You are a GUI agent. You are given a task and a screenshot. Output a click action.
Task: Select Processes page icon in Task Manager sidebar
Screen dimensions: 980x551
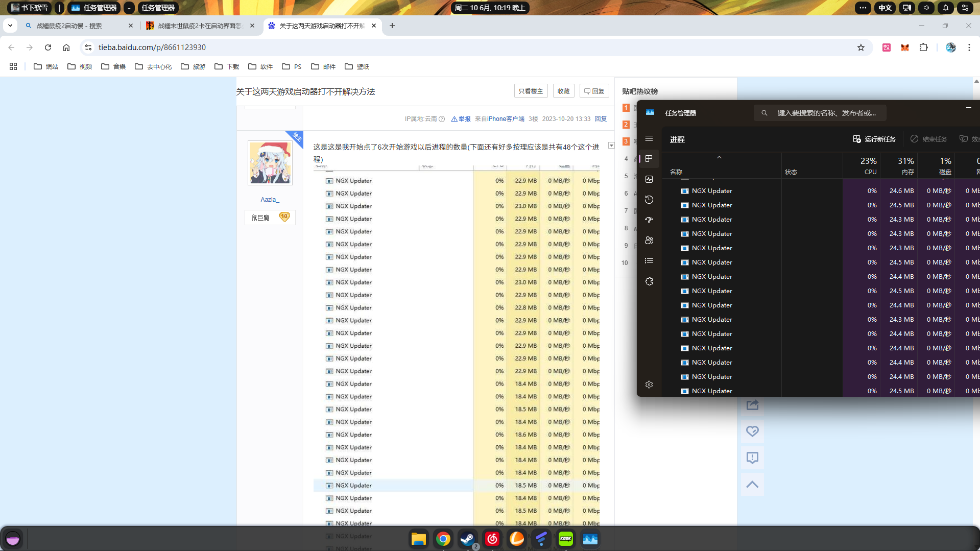(649, 159)
